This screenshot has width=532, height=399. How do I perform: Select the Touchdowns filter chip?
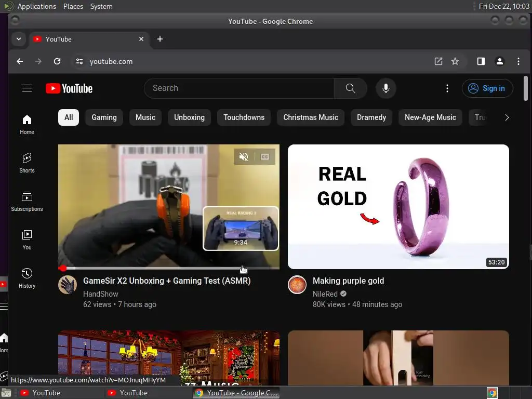(244, 117)
